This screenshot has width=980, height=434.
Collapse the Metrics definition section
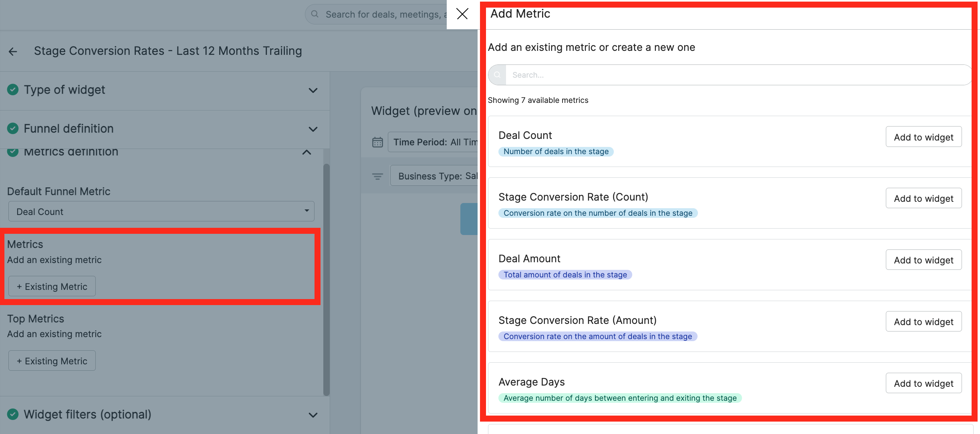(x=307, y=152)
